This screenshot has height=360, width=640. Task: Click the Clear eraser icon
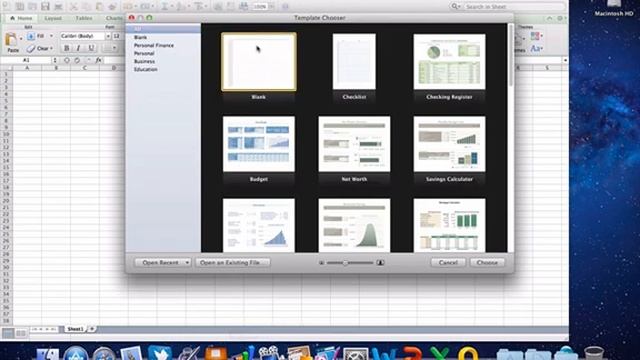pos(31,48)
